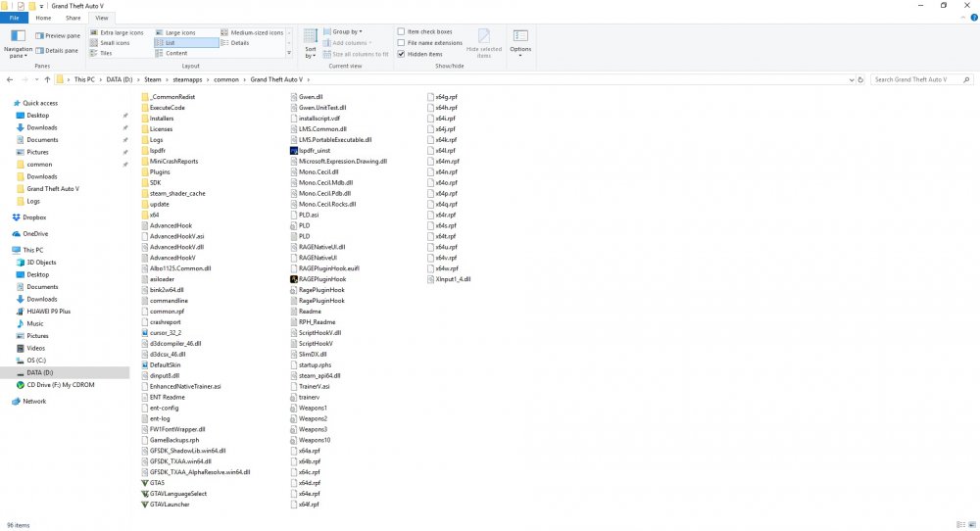Click 'common' in the address path

point(226,80)
